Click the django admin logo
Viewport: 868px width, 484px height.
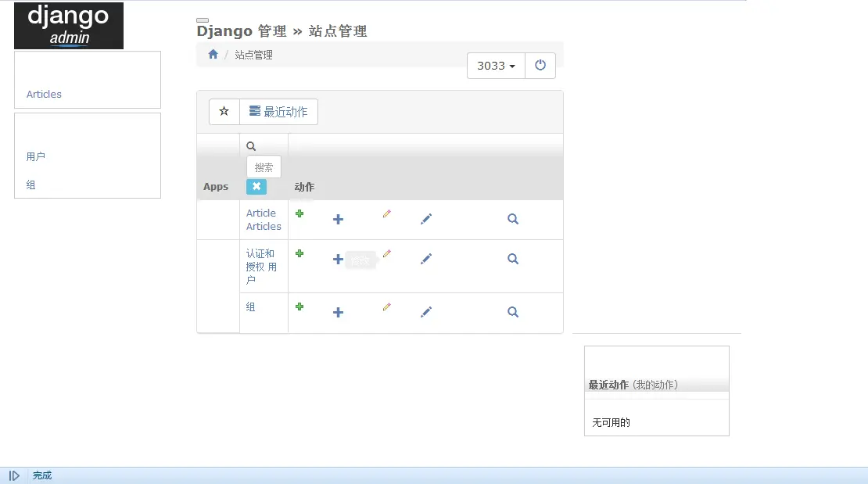[x=69, y=26]
